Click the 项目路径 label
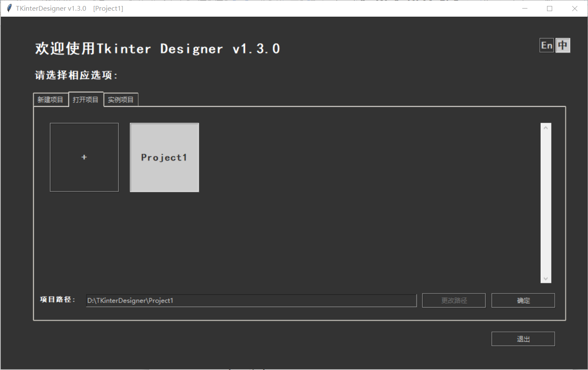The height and width of the screenshot is (370, 588). click(58, 300)
